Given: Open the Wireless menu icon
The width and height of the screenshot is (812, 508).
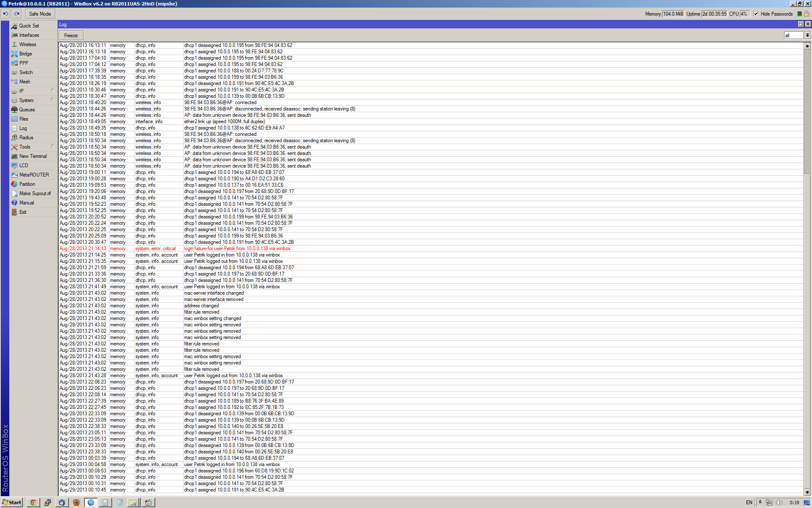Looking at the screenshot, I should [x=14, y=44].
